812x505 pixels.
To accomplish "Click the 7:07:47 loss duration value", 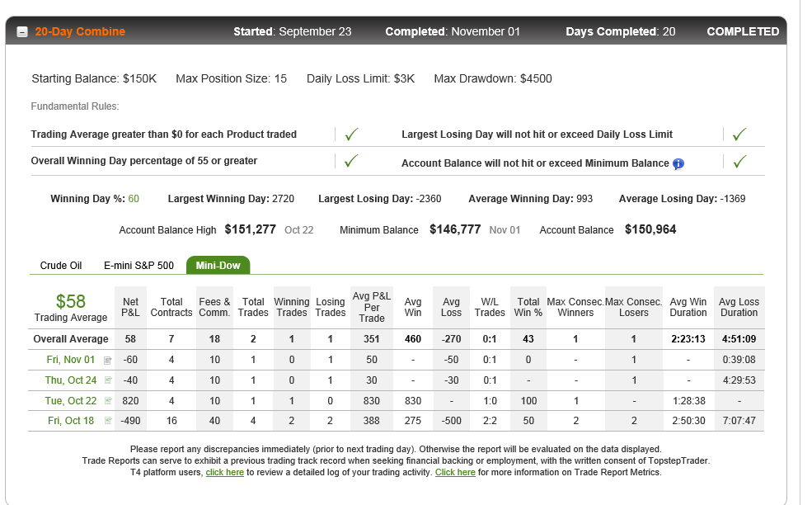I will (739, 421).
